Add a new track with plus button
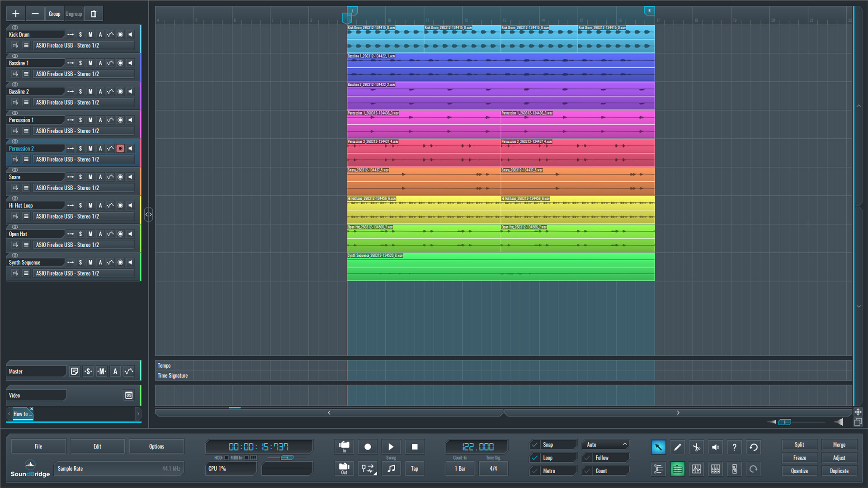The width and height of the screenshot is (868, 488). click(x=16, y=14)
